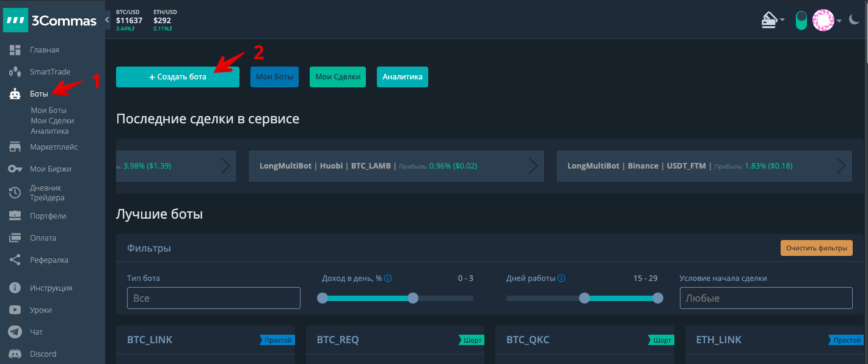Open Условие начала сделки dropdown field
Screen dimensions: 868x364
click(766, 298)
